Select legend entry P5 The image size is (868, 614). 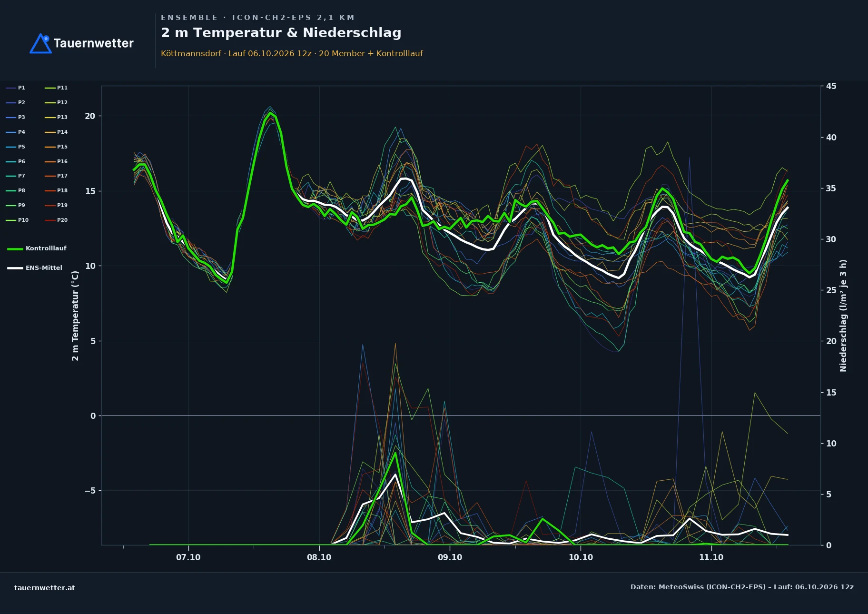[15, 147]
